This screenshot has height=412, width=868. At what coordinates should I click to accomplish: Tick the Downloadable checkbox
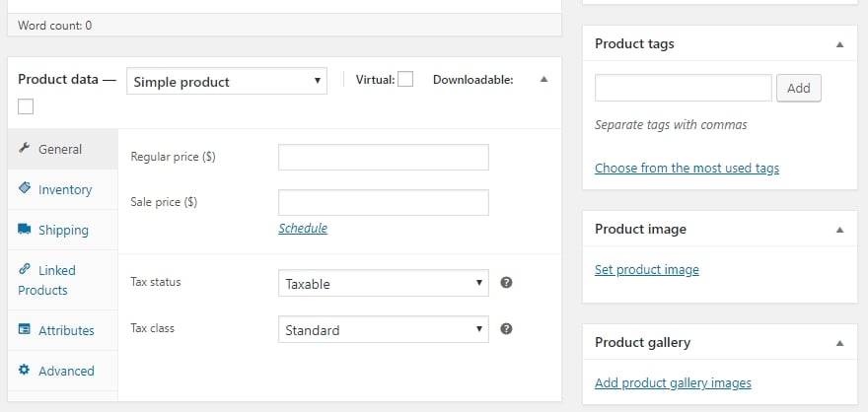coord(26,106)
